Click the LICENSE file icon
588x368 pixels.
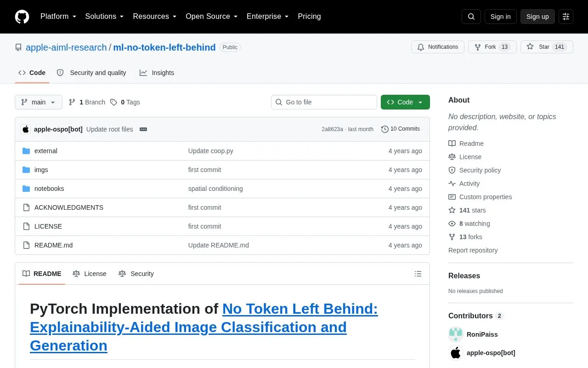point(26,226)
